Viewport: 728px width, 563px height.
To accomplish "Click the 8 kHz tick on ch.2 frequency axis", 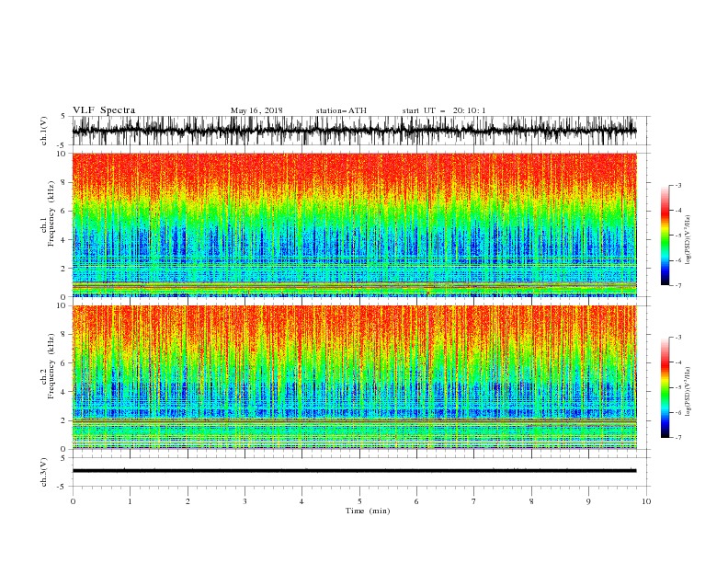I will coord(63,335).
